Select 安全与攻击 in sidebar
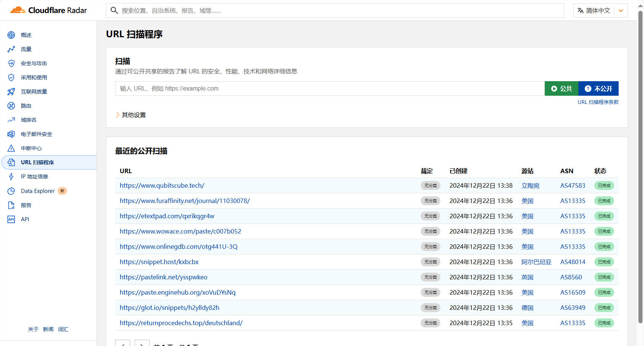The width and height of the screenshot is (644, 346). tap(34, 63)
